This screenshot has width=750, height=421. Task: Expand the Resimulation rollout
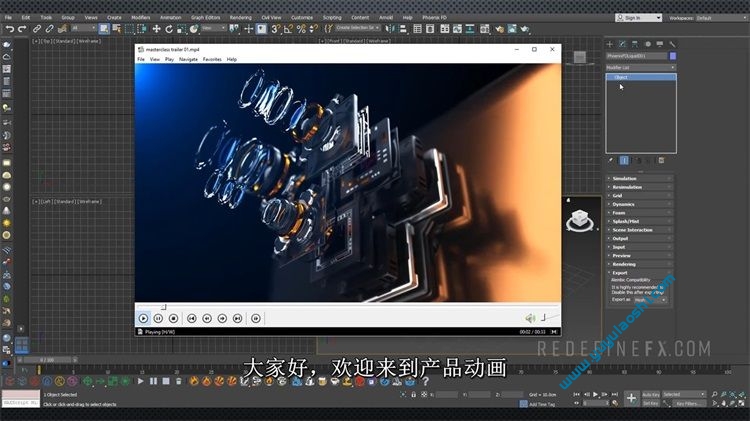640,187
